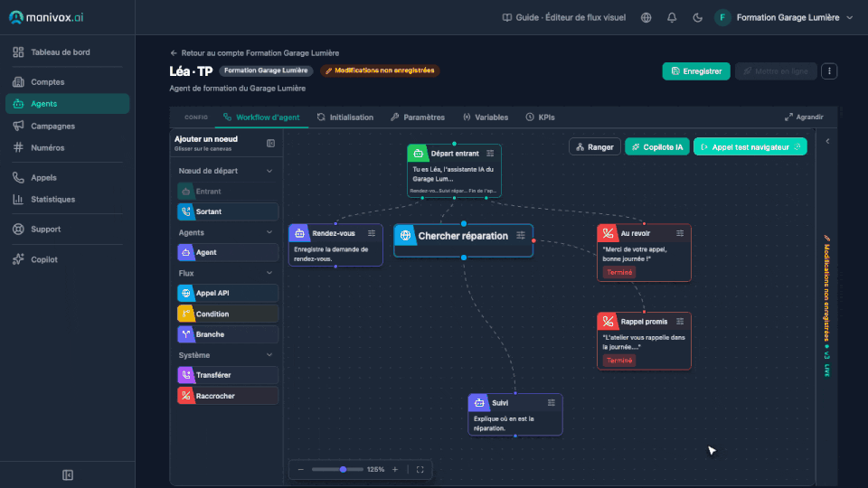868x488 pixels.
Task: Click the Enregistrer button
Action: [x=696, y=70]
